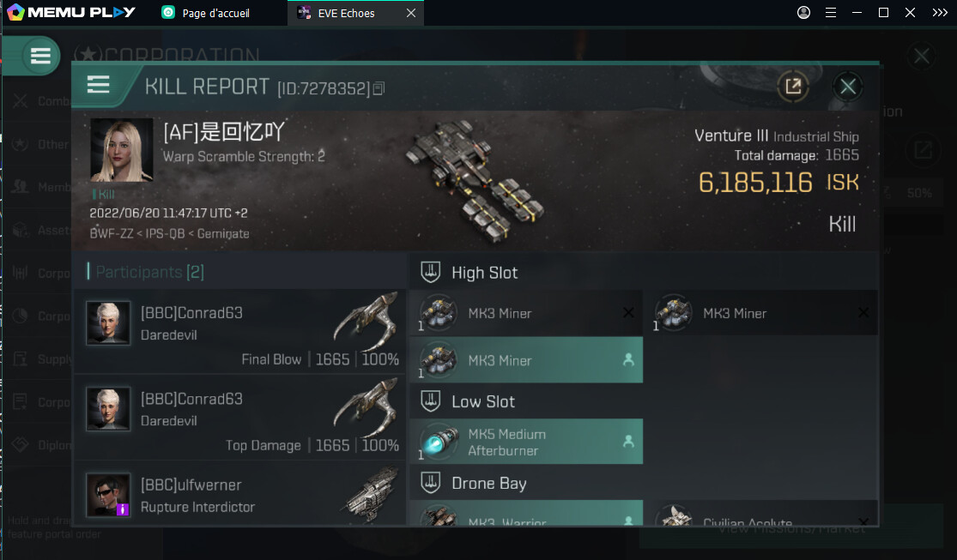Click the High Slot section header icon
The image size is (957, 560).
(x=430, y=272)
